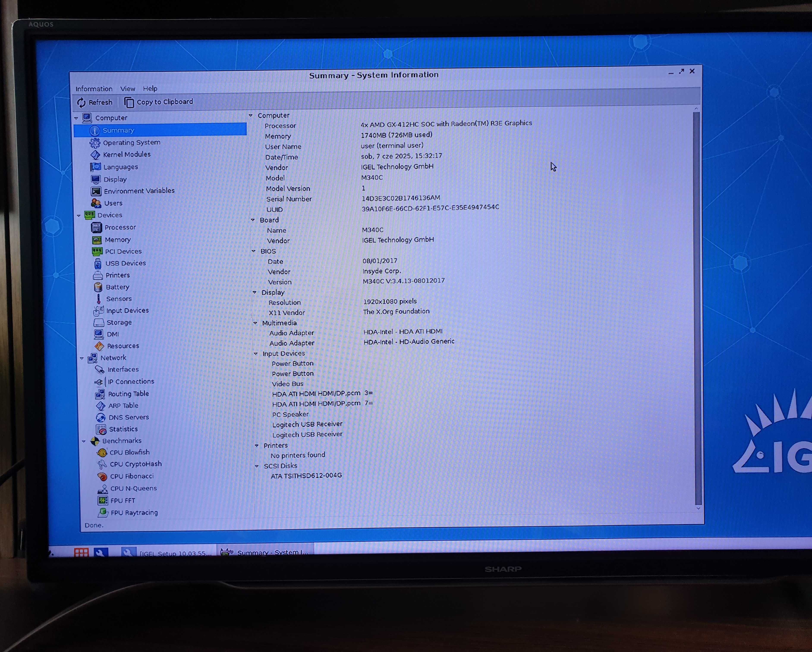Collapse the Network tree node
812x652 pixels.
tap(82, 358)
